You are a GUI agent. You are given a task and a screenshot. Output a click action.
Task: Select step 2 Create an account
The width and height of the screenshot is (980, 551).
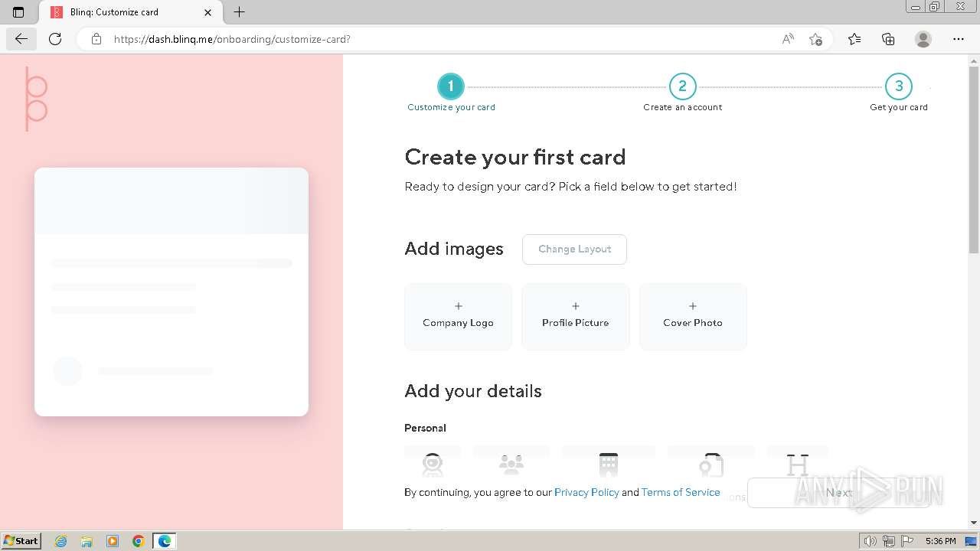[682, 93]
